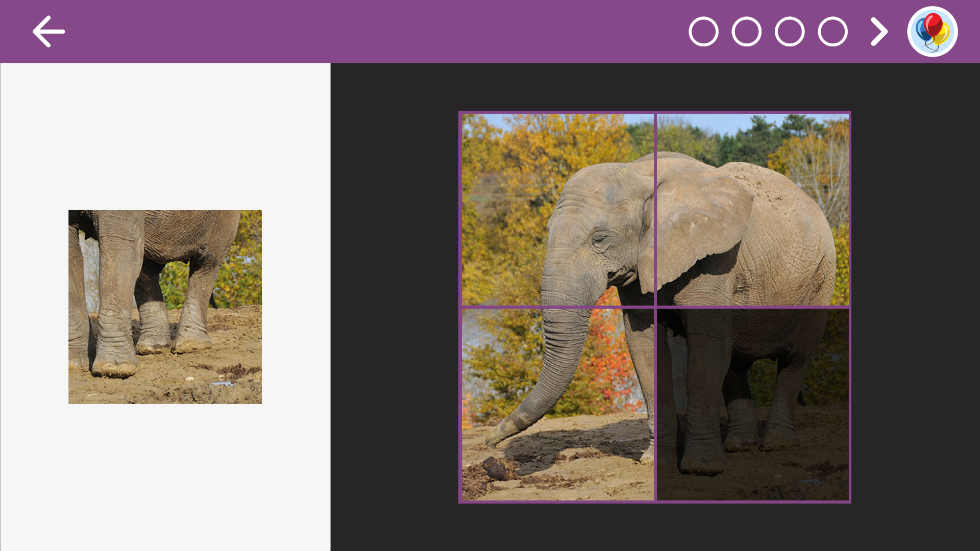Tap the elephant ear and back tile
Image resolution: width=980 pixels, height=551 pixels.
click(752, 209)
